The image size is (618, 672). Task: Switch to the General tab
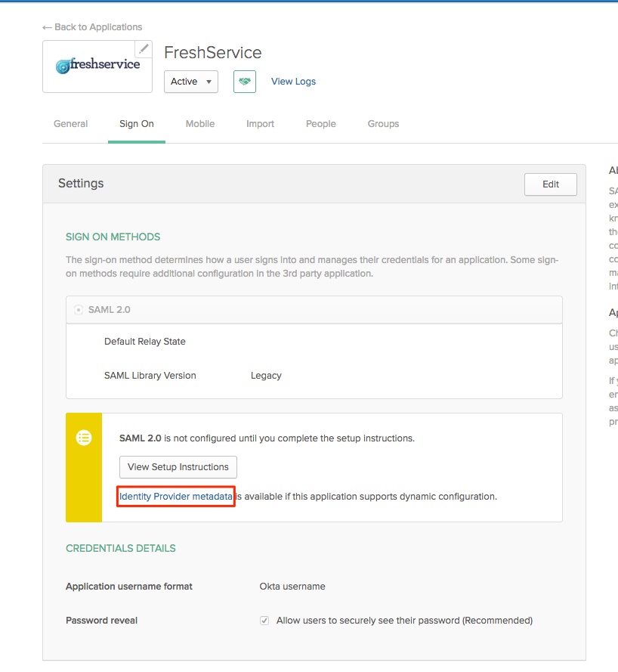pyautogui.click(x=71, y=124)
